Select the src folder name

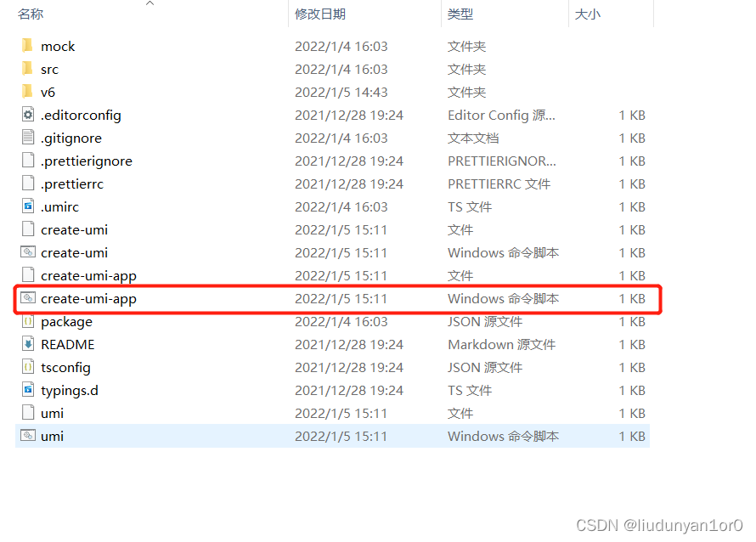[49, 70]
